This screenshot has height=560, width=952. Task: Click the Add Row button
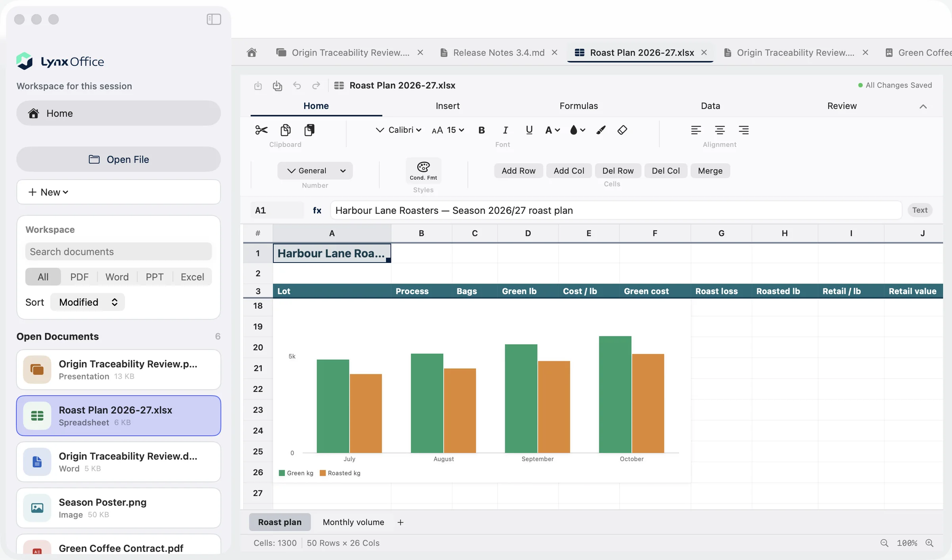point(518,171)
